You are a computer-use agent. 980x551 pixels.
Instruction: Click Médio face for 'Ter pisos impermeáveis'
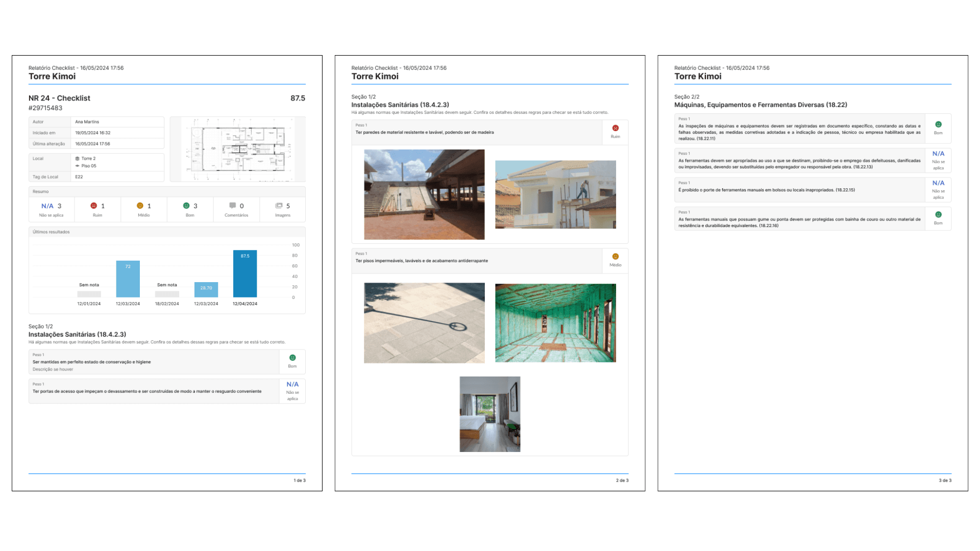click(x=616, y=257)
